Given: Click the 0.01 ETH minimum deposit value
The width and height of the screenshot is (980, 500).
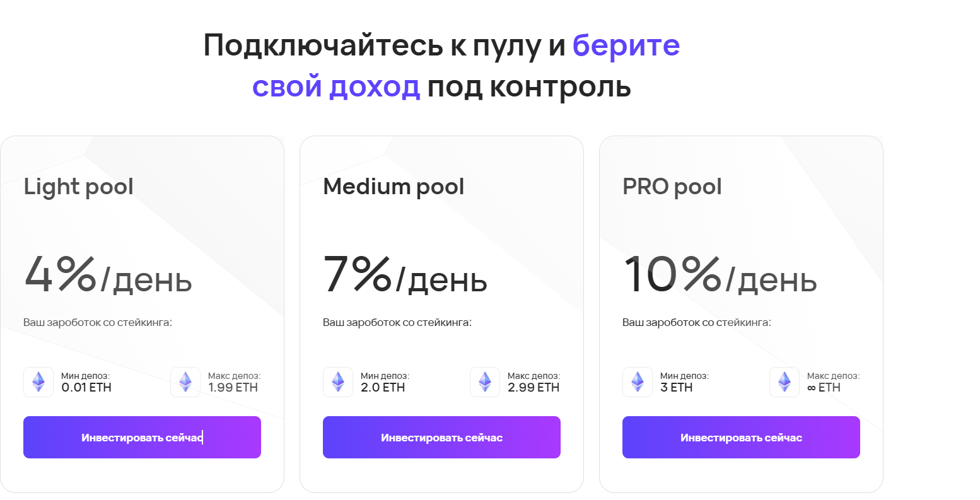Looking at the screenshot, I should pos(86,388).
